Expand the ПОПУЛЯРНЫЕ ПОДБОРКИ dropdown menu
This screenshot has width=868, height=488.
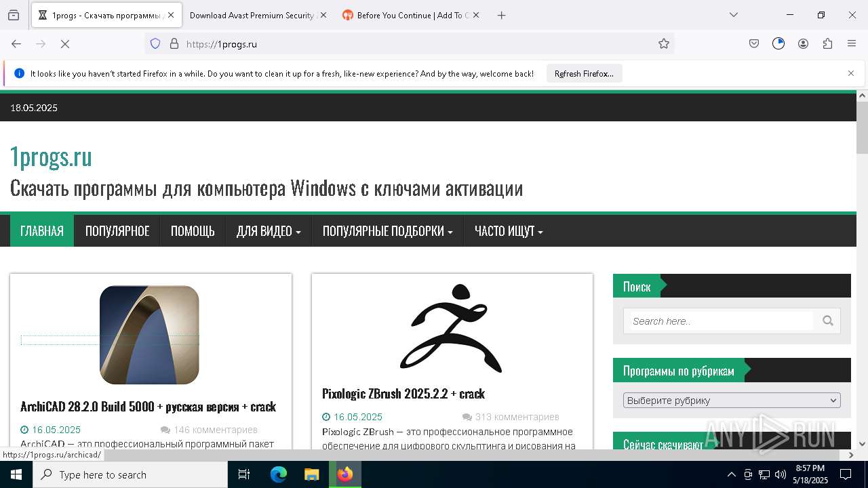387,231
